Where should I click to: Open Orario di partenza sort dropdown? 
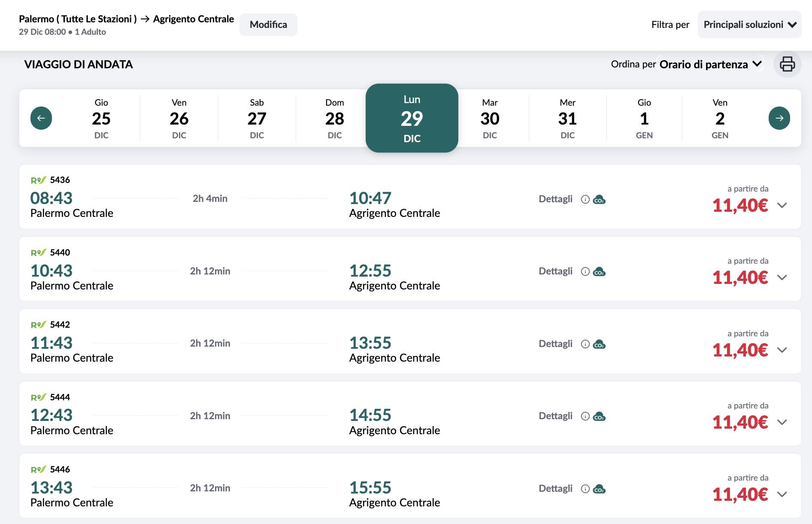(710, 64)
